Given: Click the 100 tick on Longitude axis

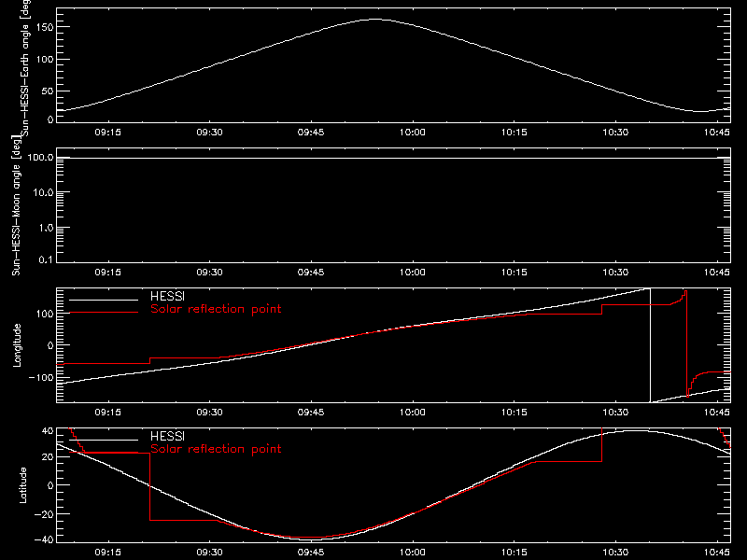Looking at the screenshot, I should 45,314.
